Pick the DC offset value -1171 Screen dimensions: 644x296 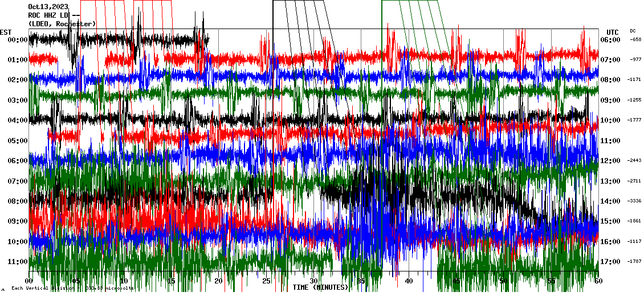(x=634, y=80)
